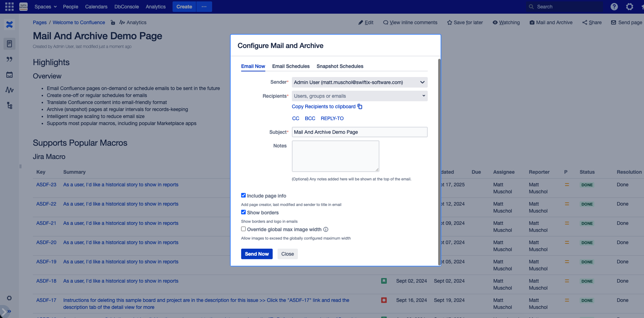Screen dimensions: 644x318
Task: Open the Analytics sidebar icon
Action: point(10,90)
